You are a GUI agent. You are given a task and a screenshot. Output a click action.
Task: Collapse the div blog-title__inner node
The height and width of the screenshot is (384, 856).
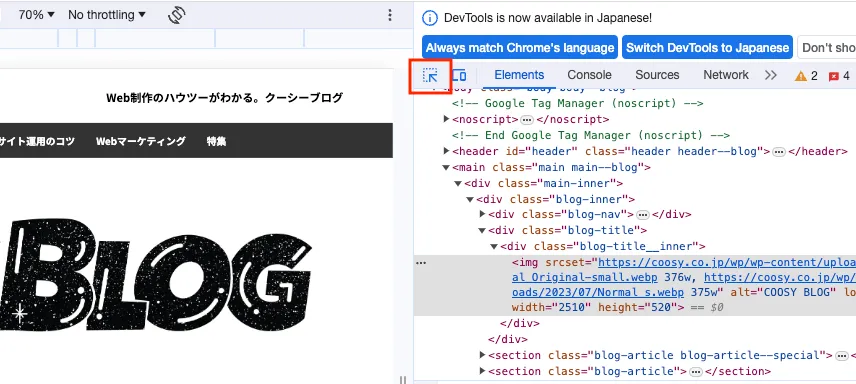494,246
